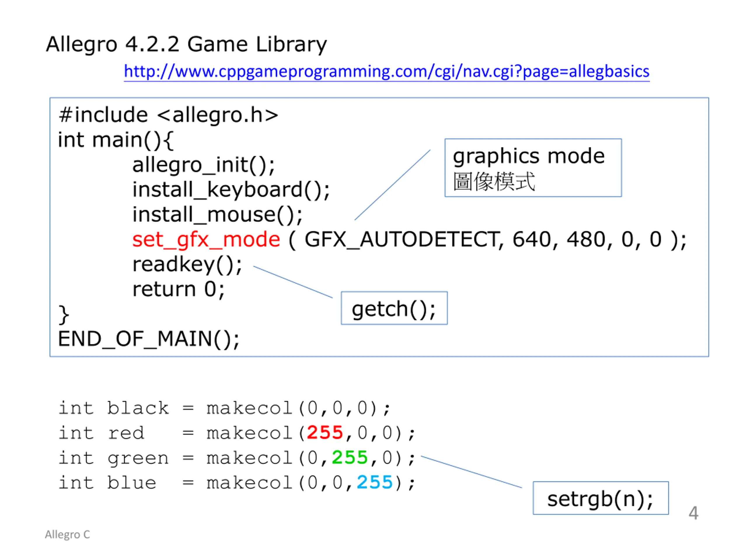Click the red set_gfx_mode text

point(206,240)
